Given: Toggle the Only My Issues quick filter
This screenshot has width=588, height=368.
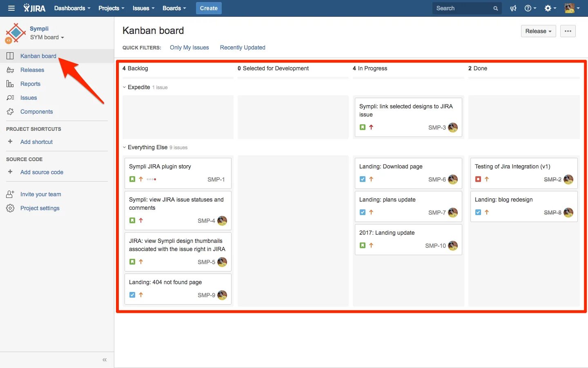Looking at the screenshot, I should (x=189, y=47).
